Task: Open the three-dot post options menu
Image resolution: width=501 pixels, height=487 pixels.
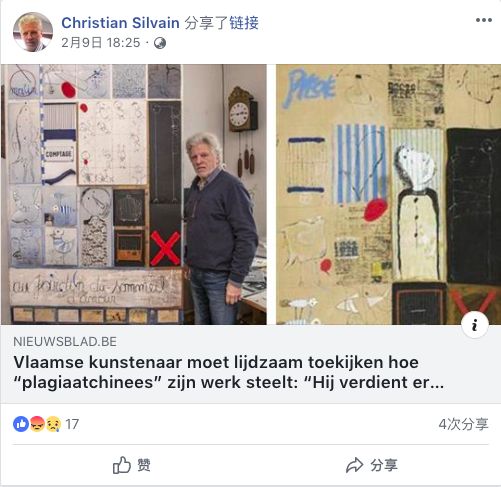Action: [484, 20]
